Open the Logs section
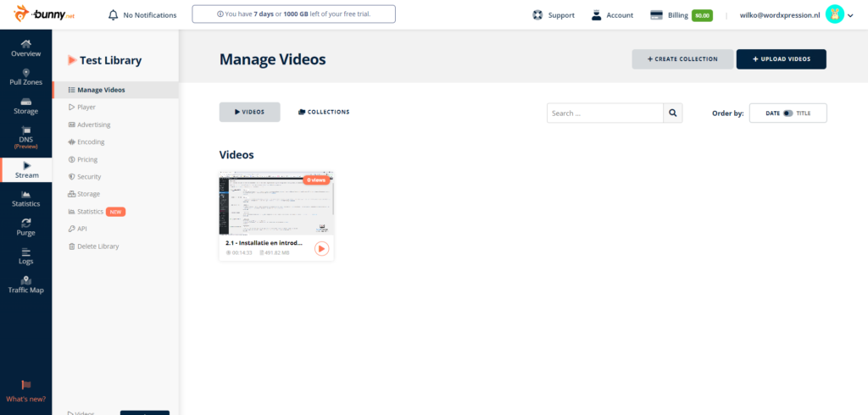 (x=26, y=257)
